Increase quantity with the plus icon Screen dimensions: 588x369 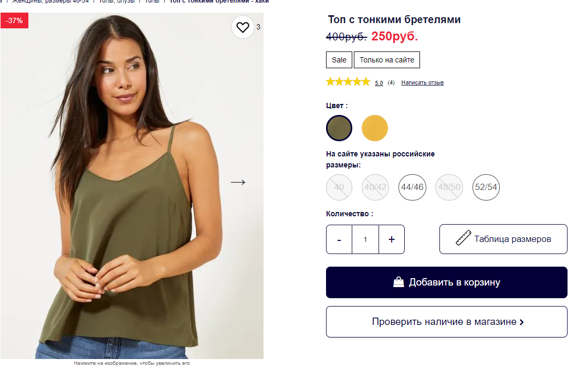391,239
